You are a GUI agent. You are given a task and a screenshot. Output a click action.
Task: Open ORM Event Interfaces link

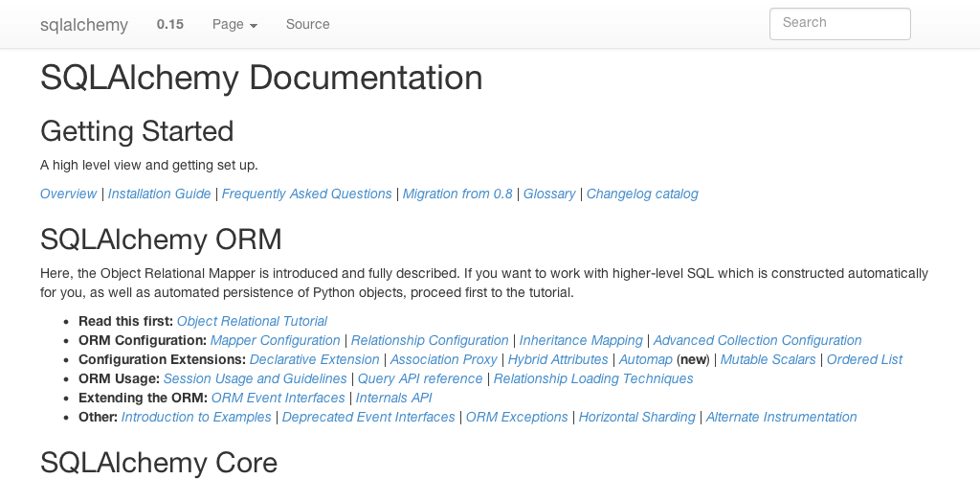(278, 399)
